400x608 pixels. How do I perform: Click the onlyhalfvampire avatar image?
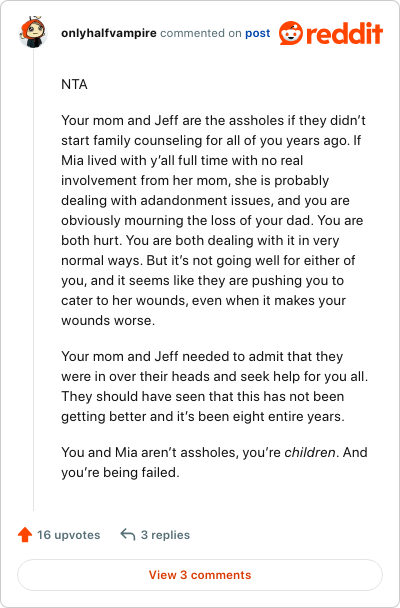click(x=33, y=33)
